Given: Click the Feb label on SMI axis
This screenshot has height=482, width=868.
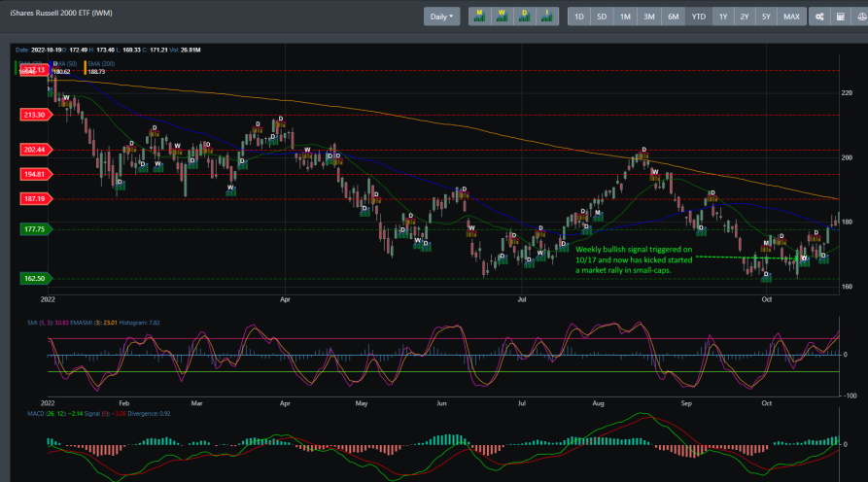Looking at the screenshot, I should pos(124,403).
